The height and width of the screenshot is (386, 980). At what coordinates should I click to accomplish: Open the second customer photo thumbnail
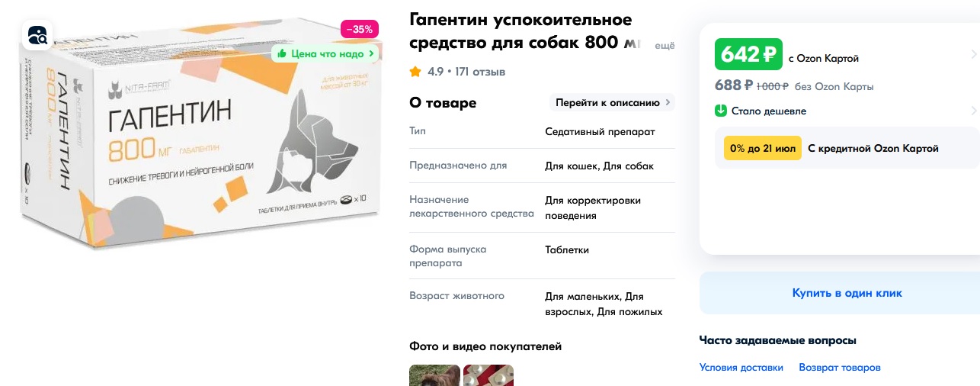tap(488, 375)
